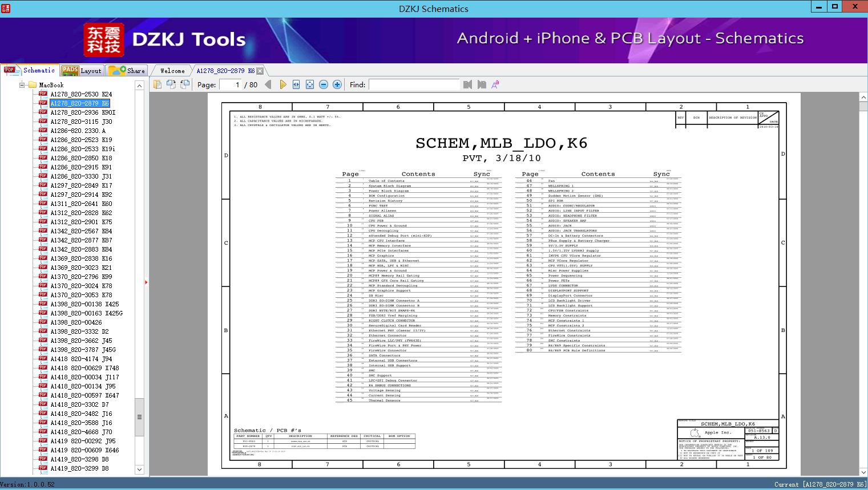Image resolution: width=868 pixels, height=490 pixels.
Task: Click the Find text field
Action: coord(414,84)
